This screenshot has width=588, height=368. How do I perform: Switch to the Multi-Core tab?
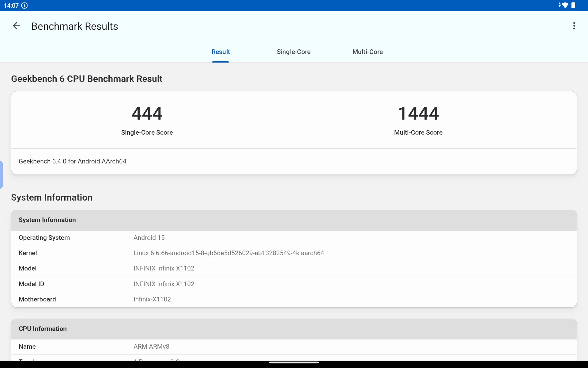[367, 52]
